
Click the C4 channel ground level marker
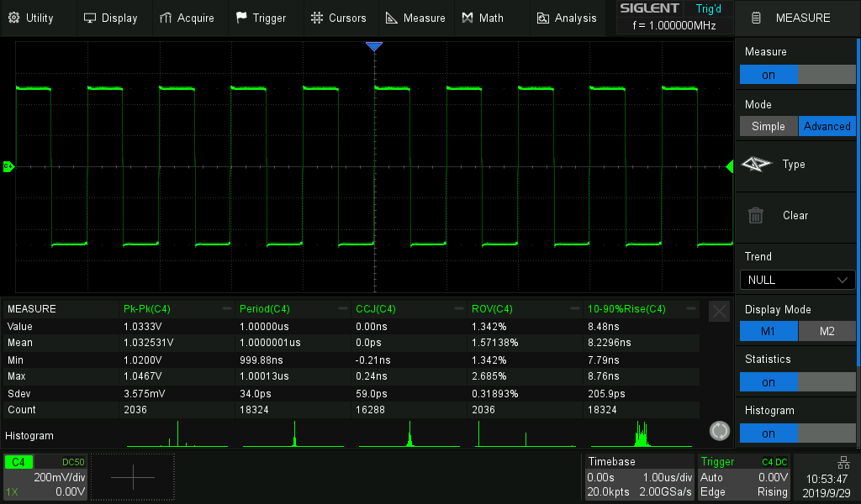pos(8,166)
